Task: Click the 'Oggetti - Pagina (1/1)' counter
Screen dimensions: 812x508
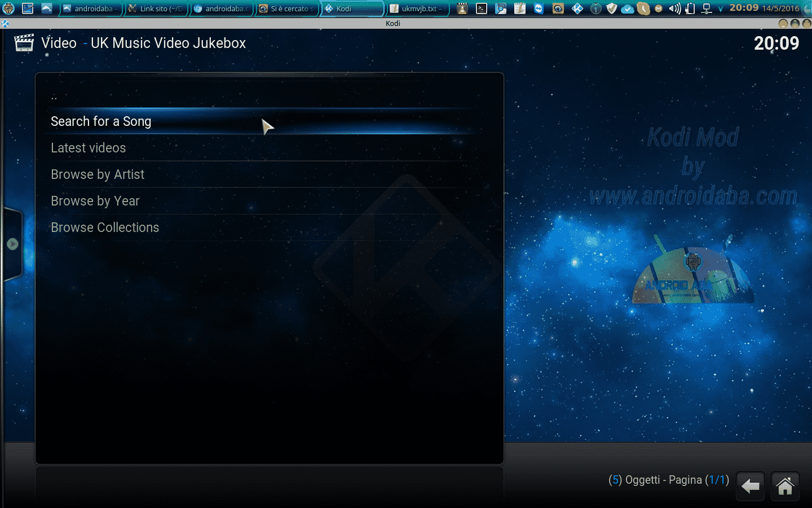Action: pyautogui.click(x=669, y=480)
